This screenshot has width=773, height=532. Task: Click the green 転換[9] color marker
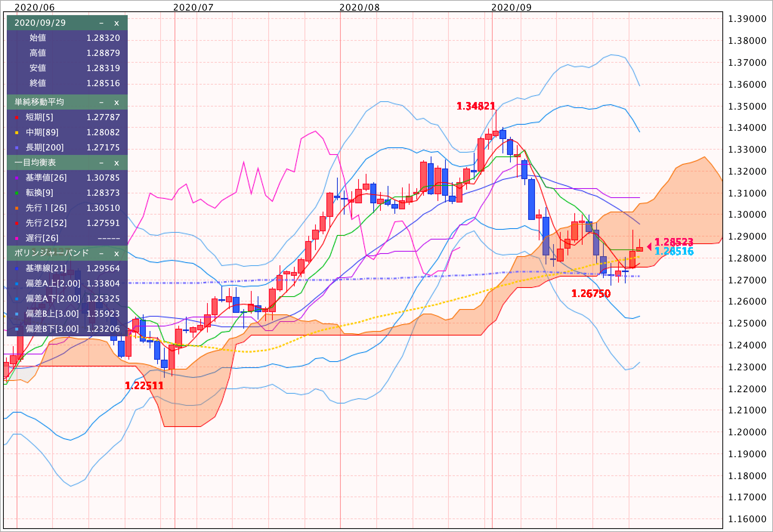tap(17, 193)
